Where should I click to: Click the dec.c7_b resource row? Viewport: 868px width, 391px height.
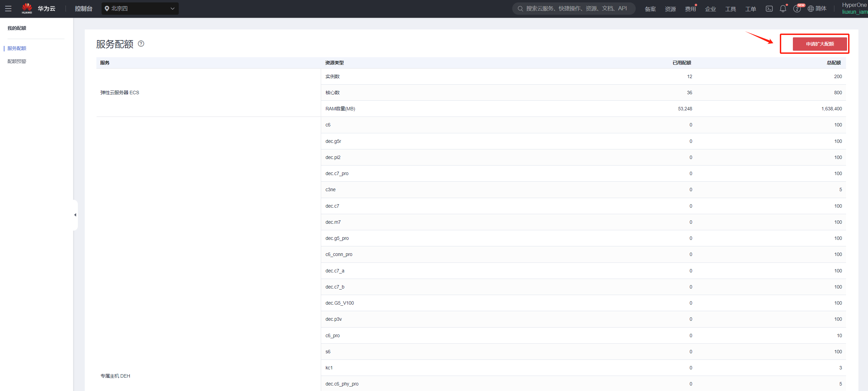click(583, 287)
